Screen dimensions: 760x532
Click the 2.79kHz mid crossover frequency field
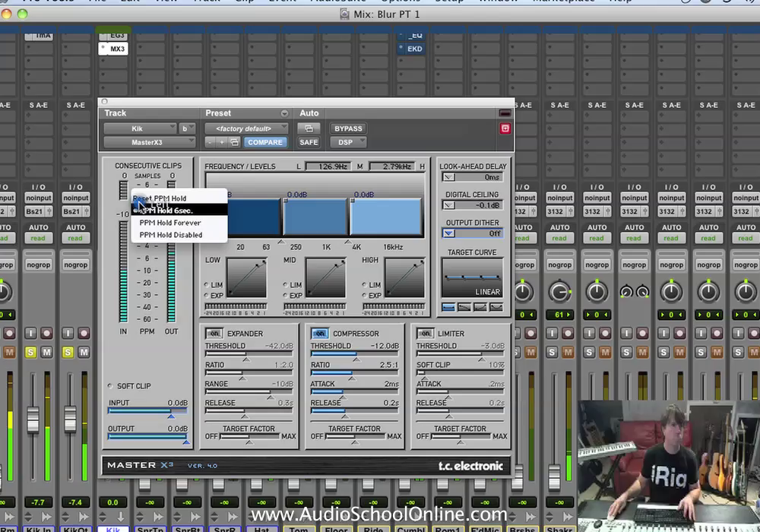[x=393, y=166]
